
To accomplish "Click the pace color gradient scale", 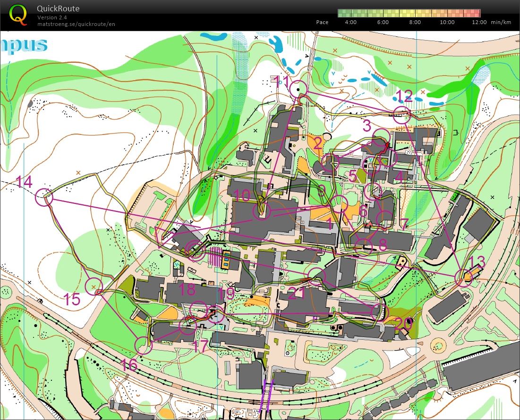I will pos(409,13).
